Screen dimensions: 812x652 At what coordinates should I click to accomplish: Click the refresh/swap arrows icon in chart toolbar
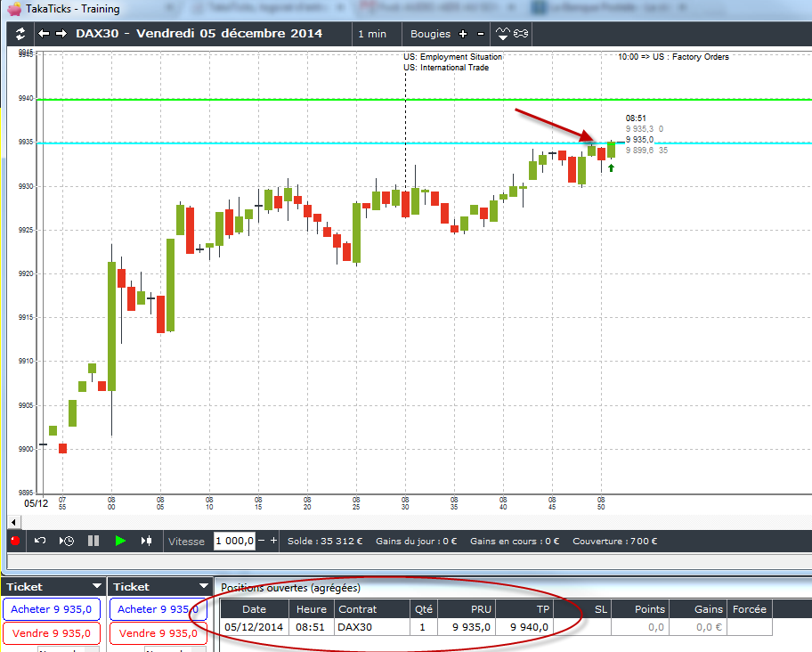point(20,34)
